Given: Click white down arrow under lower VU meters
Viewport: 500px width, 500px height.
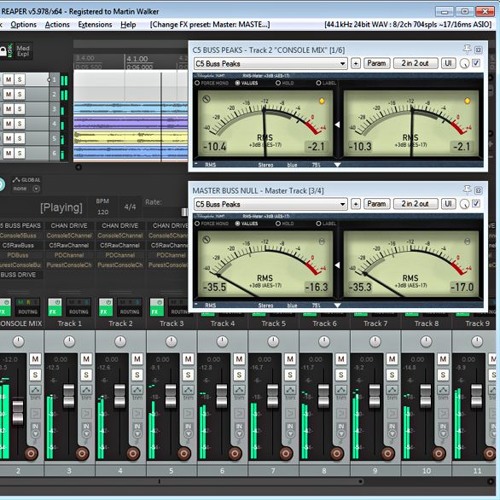Looking at the screenshot, I should [x=337, y=305].
